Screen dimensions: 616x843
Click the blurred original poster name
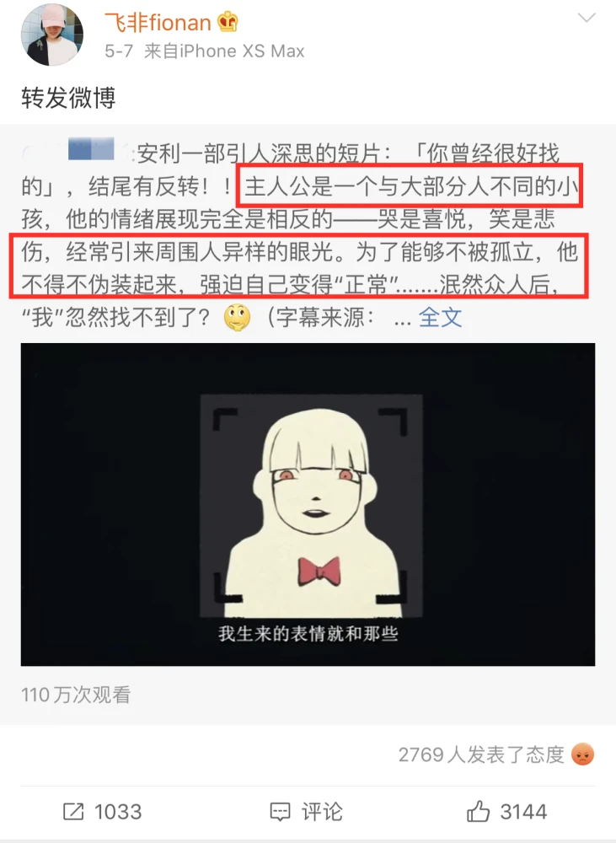tap(91, 148)
